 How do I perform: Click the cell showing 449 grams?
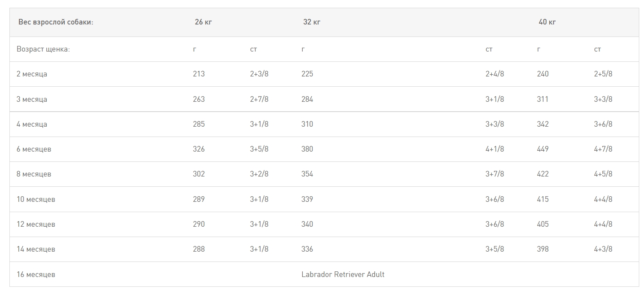543,149
